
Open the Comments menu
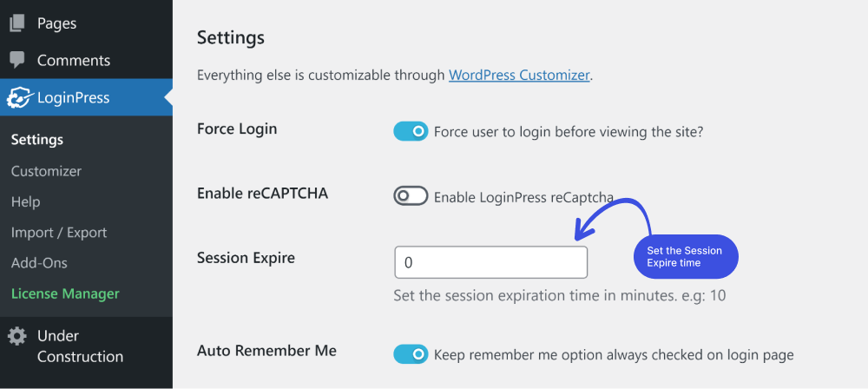pyautogui.click(x=86, y=60)
